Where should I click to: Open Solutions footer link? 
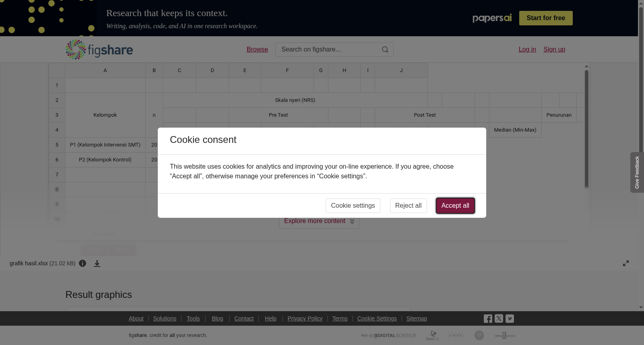(x=165, y=318)
